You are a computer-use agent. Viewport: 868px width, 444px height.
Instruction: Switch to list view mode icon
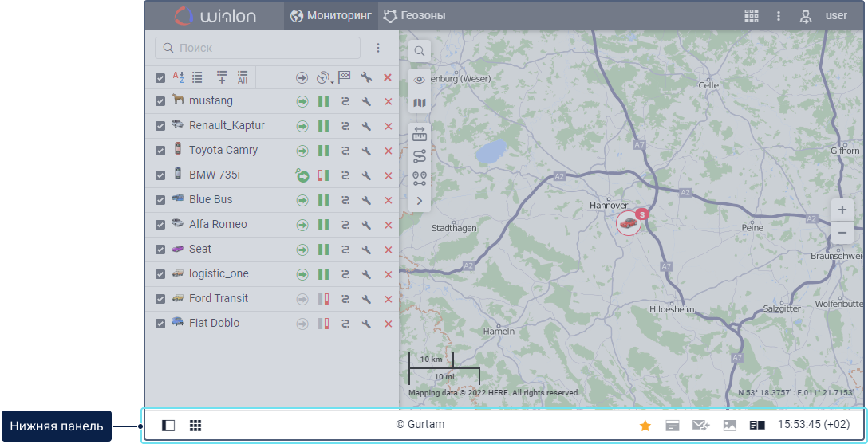point(197,77)
